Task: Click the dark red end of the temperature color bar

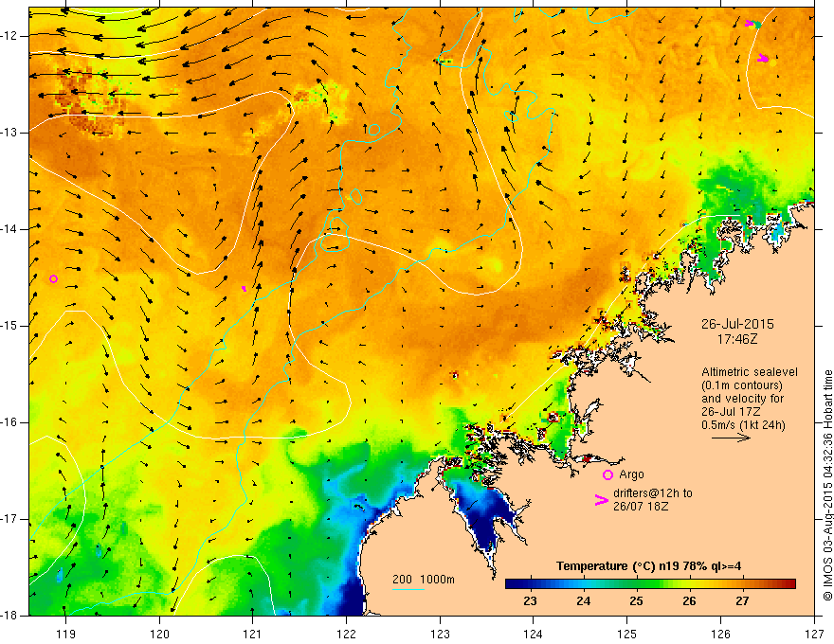Action: point(789,584)
